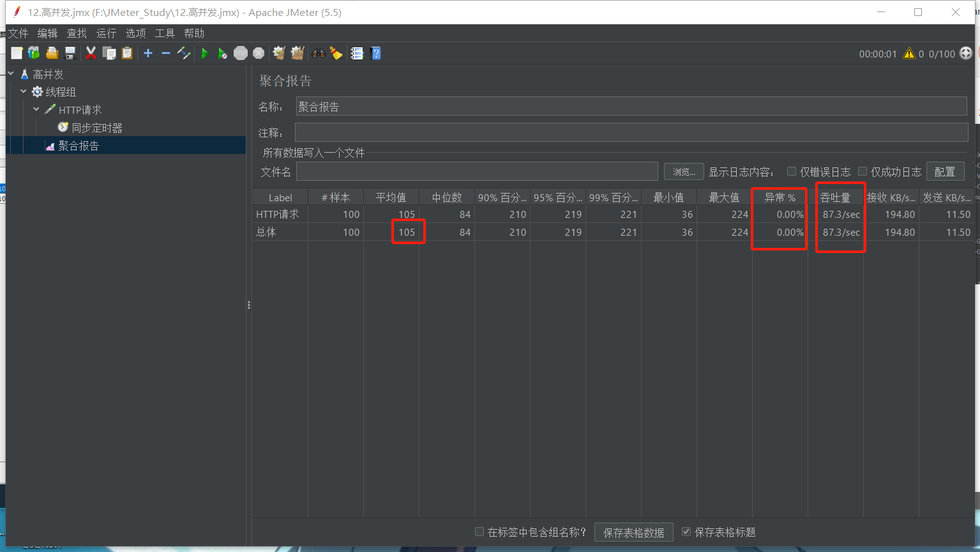The height and width of the screenshot is (552, 980).
Task: Toggle enabled state of the selected element
Action: coord(184,53)
